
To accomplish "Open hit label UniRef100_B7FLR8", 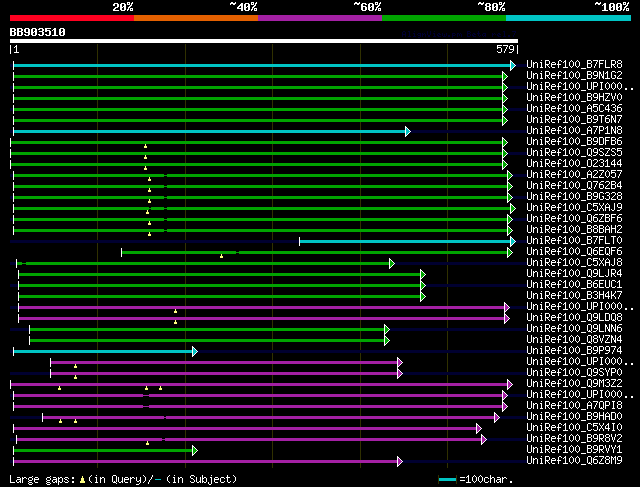I will pos(574,64).
